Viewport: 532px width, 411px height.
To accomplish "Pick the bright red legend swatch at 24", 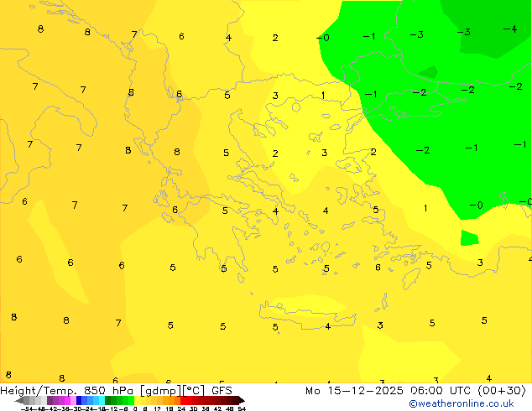I will pyautogui.click(x=183, y=400).
